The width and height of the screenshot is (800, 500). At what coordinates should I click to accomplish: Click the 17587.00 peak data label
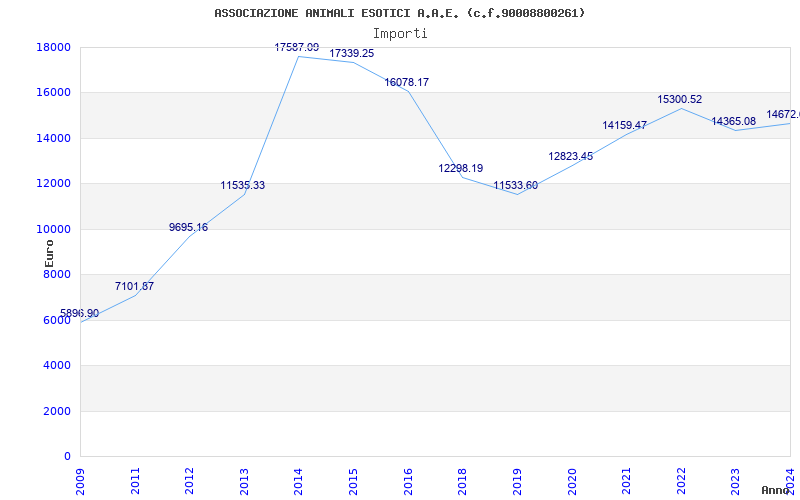[x=296, y=47]
